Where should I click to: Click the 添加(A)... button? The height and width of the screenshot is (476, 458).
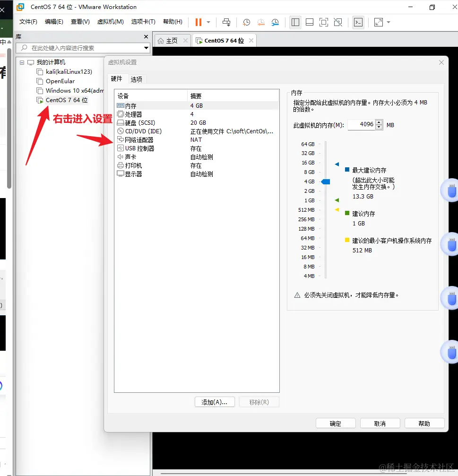(215, 402)
